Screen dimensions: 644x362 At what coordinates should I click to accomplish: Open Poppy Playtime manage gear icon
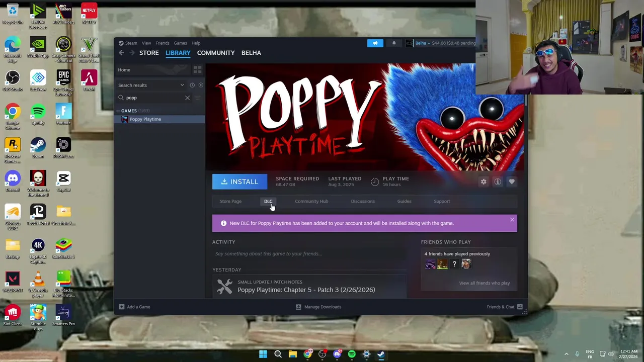pyautogui.click(x=484, y=182)
